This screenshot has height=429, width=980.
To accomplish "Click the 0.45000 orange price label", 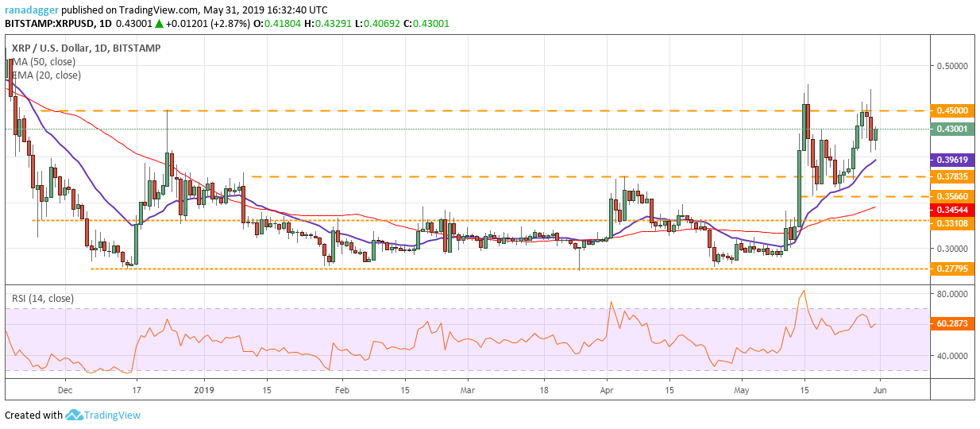I will click(953, 110).
